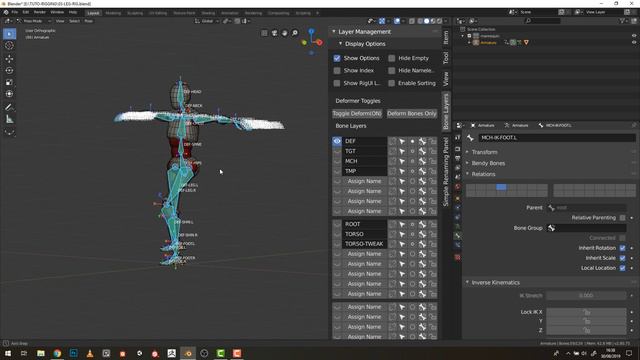Collapse the Display Options section
Screen dimensions: 640x360
(340, 44)
